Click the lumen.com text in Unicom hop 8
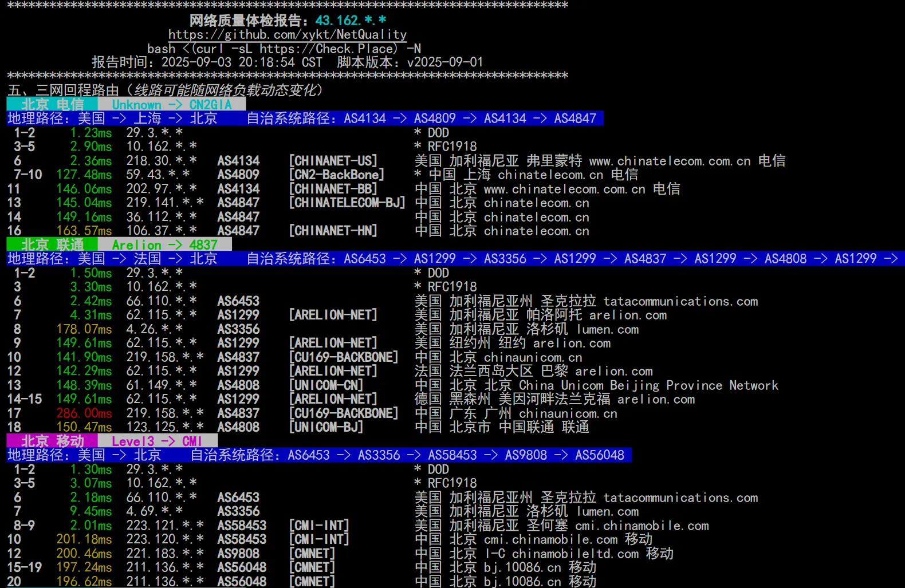 pyautogui.click(x=608, y=329)
